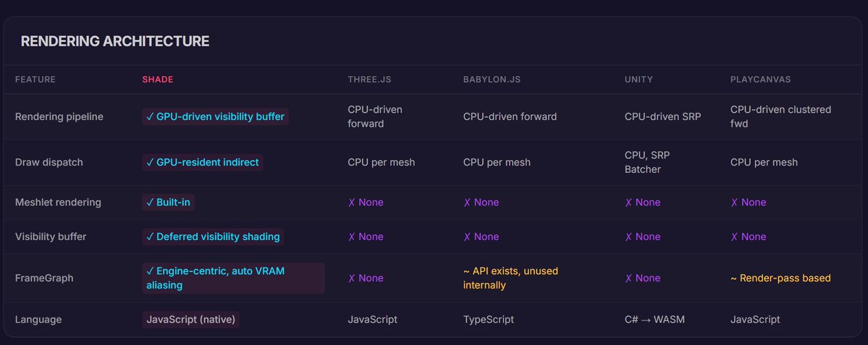Select the BABYLON.JS column header
868x345 pixels.
492,80
